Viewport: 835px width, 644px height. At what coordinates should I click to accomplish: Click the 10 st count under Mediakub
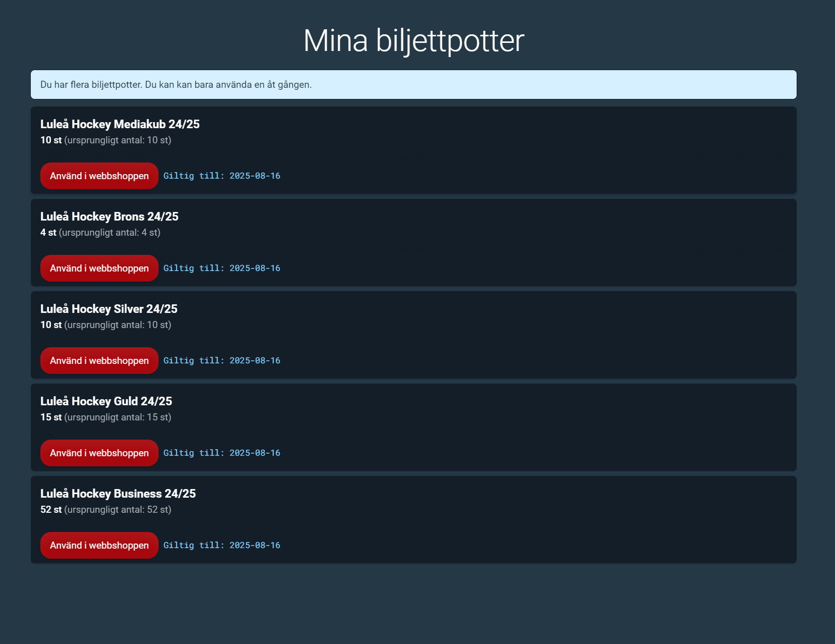tap(51, 140)
